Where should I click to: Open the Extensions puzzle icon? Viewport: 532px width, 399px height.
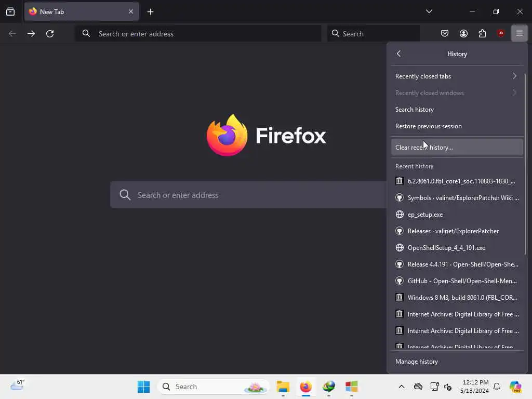click(x=482, y=33)
